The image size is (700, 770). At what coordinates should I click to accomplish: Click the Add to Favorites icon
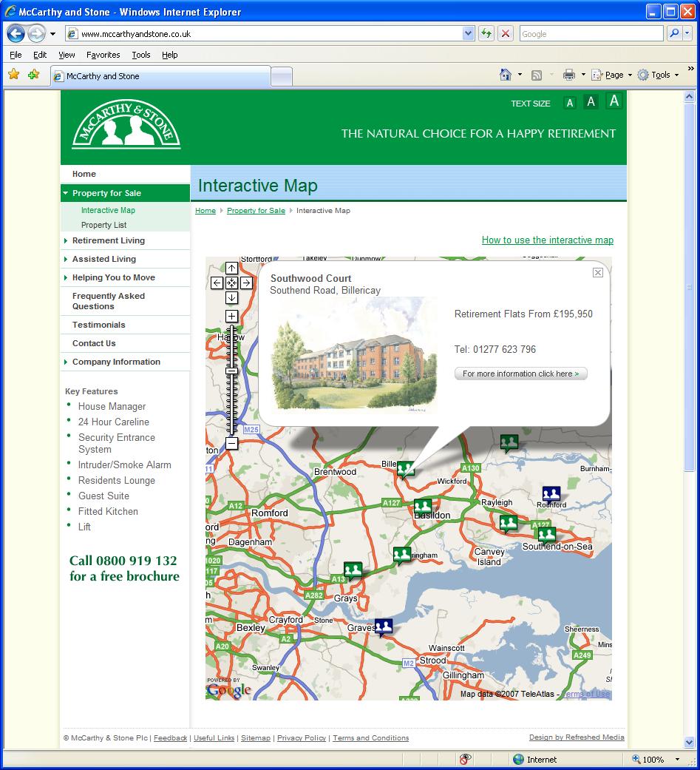click(33, 75)
